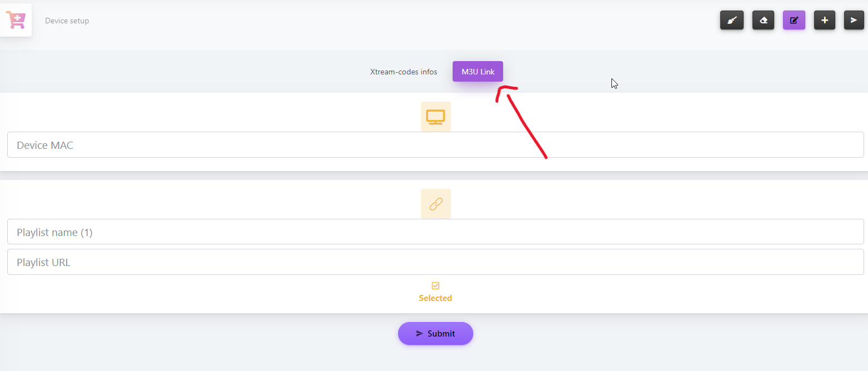The height and width of the screenshot is (371, 868).
Task: Select the M3U Link tab
Action: tap(478, 72)
